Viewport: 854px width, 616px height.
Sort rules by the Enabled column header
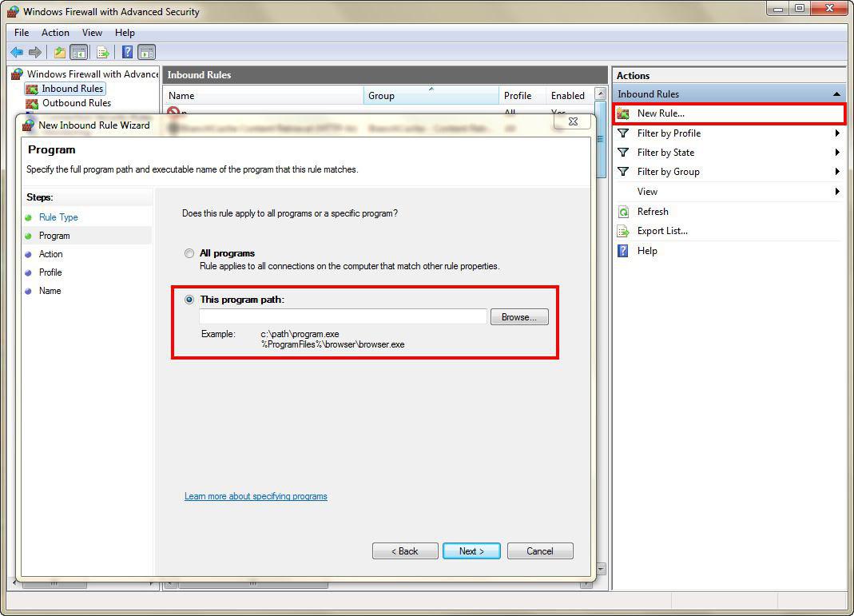(570, 95)
